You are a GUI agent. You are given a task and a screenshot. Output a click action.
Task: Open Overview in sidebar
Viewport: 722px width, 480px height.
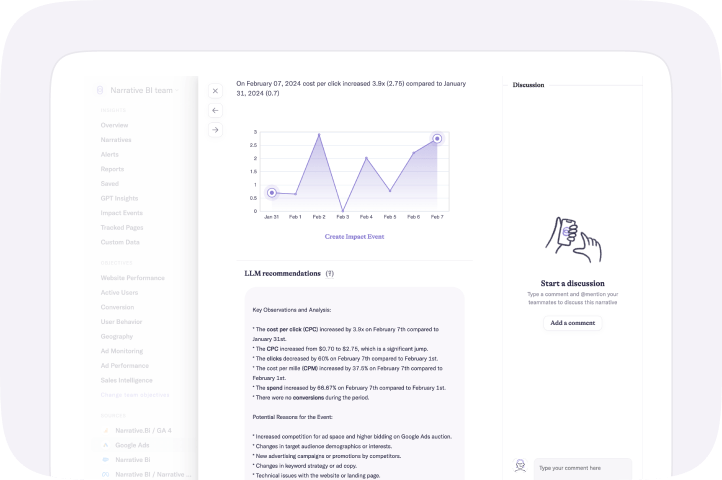115,125
